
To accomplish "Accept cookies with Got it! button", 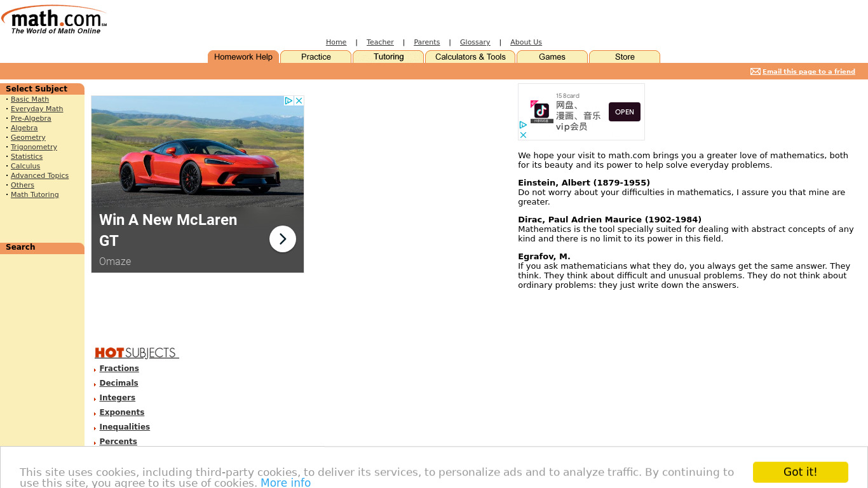I will [801, 472].
